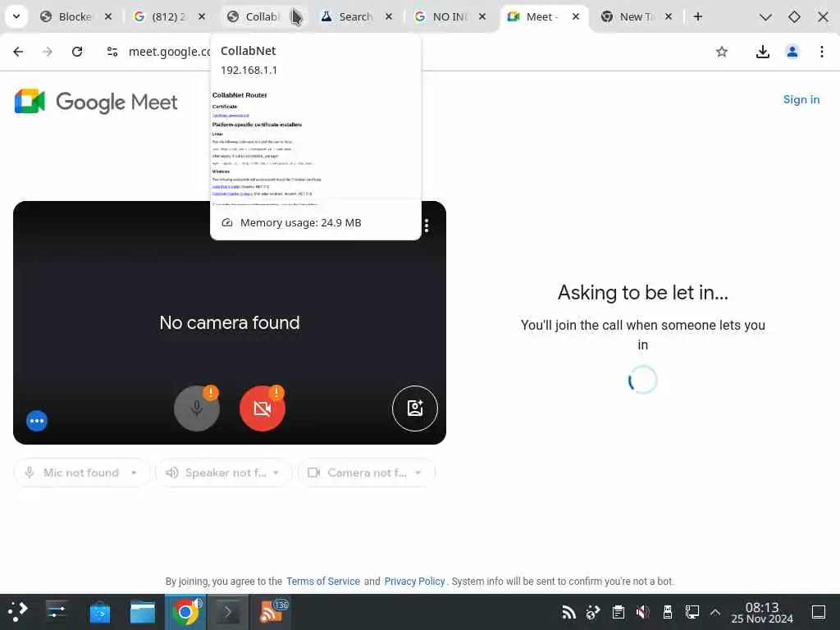Open the RSS feed reader with 136 badge
The width and height of the screenshot is (840, 630).
click(272, 611)
